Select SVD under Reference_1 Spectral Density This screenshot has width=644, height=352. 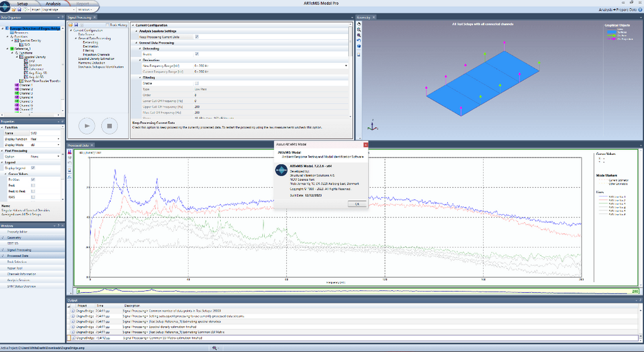click(x=32, y=61)
